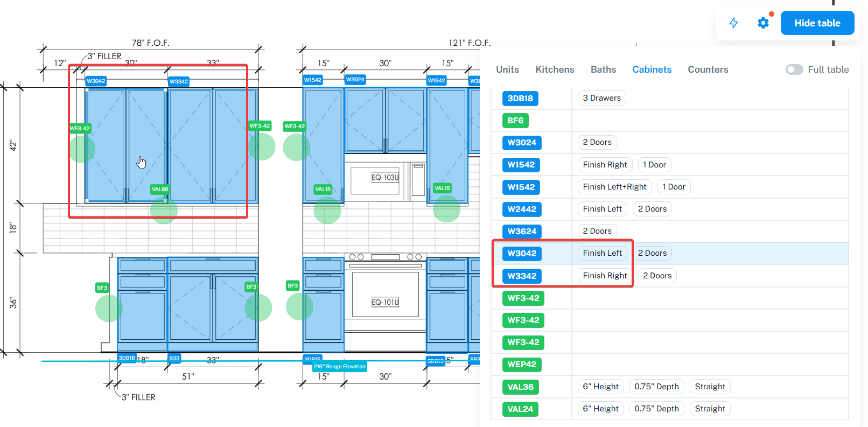Image resolution: width=868 pixels, height=427 pixels.
Task: Click the '3 Drawers' chip for 3DB18
Action: (x=601, y=98)
